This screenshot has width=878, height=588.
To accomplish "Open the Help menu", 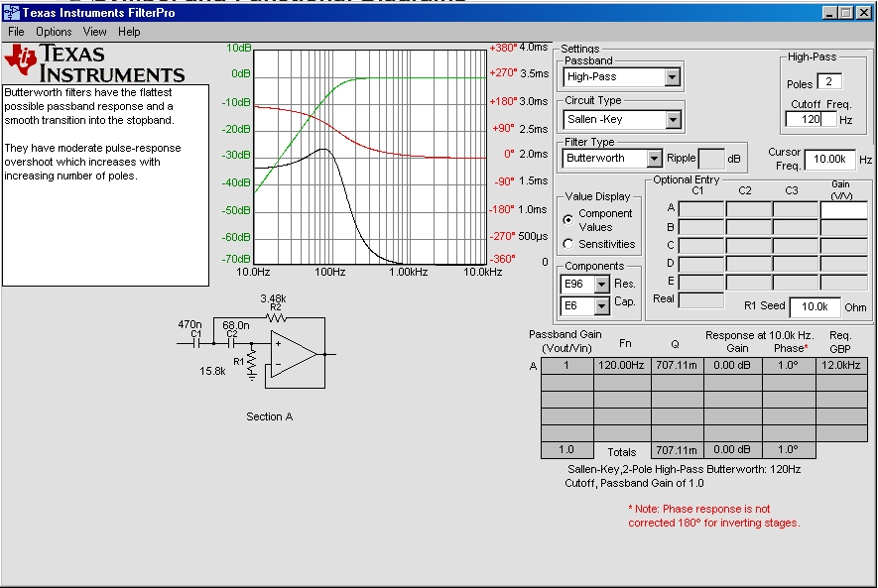I will coord(129,32).
